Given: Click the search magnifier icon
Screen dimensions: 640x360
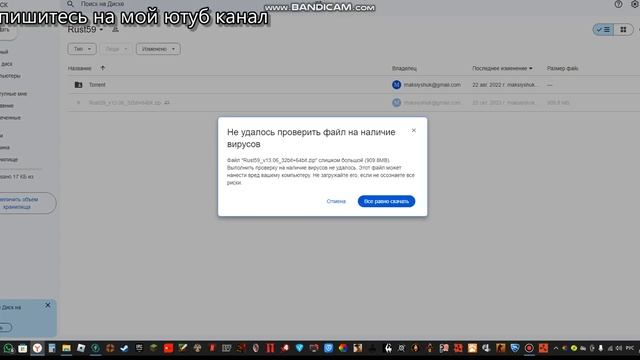Looking at the screenshot, I should tap(70, 4).
